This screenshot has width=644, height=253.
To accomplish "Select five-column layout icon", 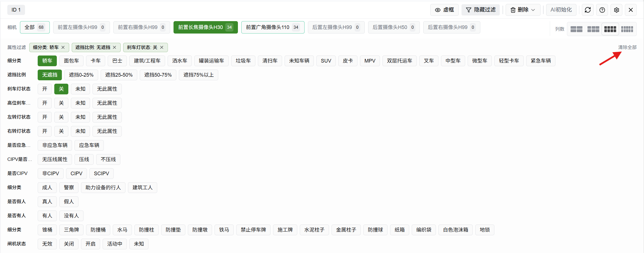I will pos(627,29).
